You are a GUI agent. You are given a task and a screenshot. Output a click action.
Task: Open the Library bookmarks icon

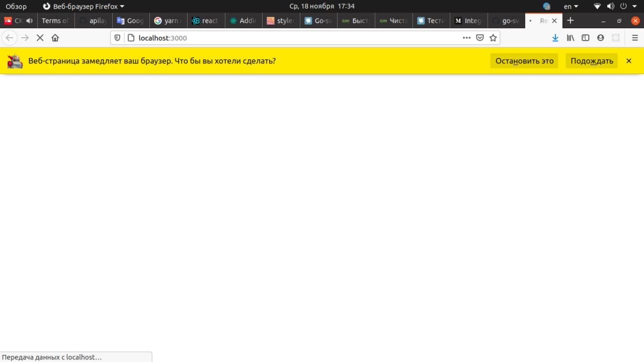571,38
